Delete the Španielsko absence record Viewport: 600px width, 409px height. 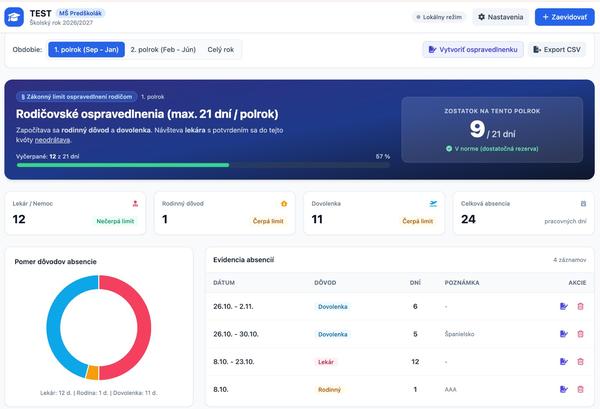[x=580, y=334]
